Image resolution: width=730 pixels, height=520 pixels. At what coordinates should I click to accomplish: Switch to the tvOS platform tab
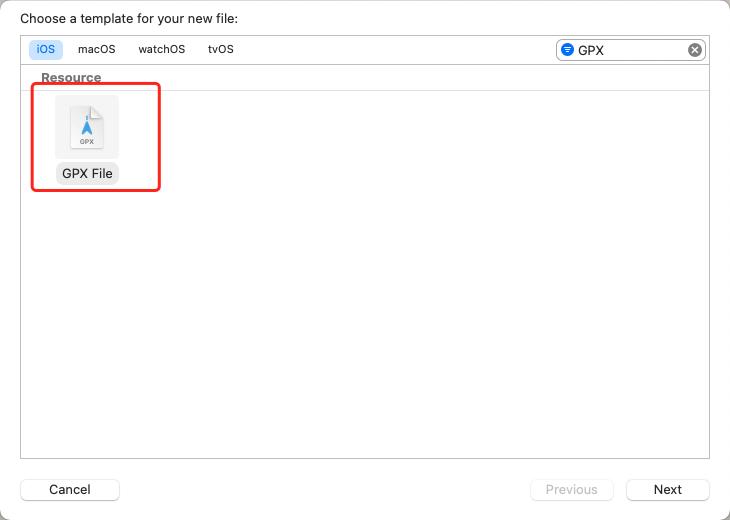point(221,49)
